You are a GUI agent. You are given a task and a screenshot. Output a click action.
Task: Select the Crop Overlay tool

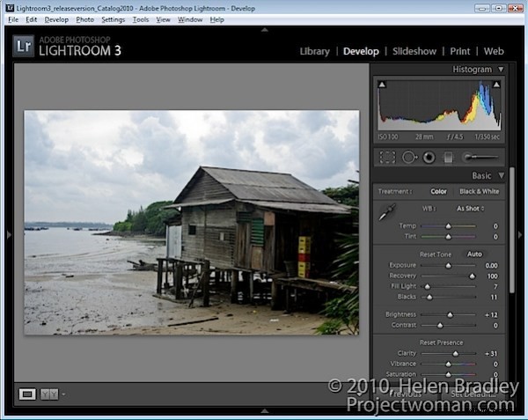coord(387,158)
